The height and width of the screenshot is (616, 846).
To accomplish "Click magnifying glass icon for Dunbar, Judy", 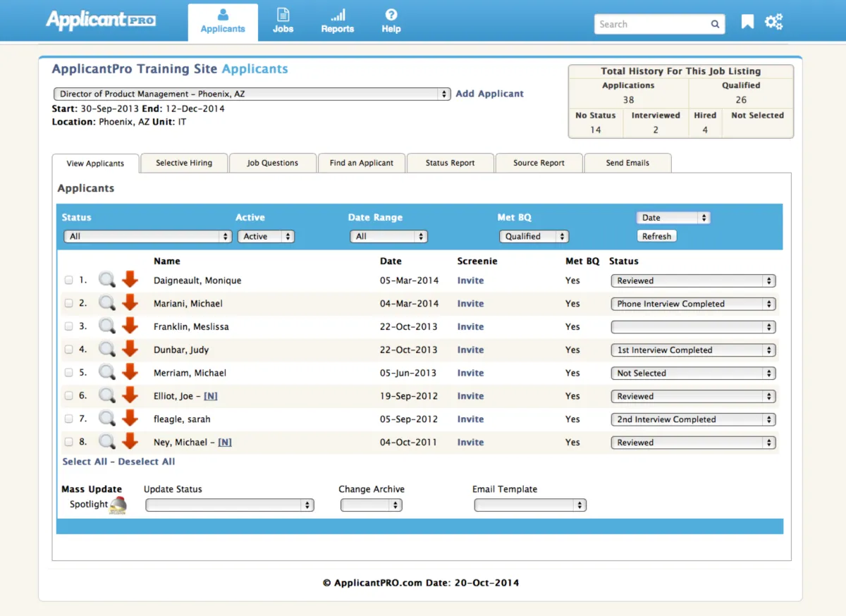I will pyautogui.click(x=106, y=350).
